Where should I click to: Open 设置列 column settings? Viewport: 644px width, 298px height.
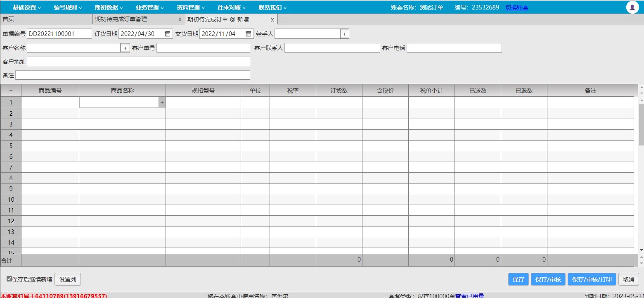coord(68,279)
